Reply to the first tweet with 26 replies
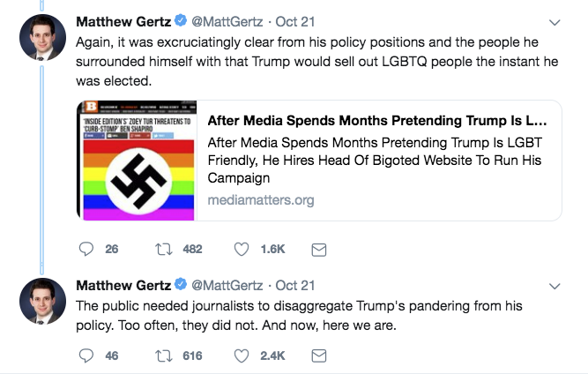The width and height of the screenshot is (588, 374). [86, 250]
